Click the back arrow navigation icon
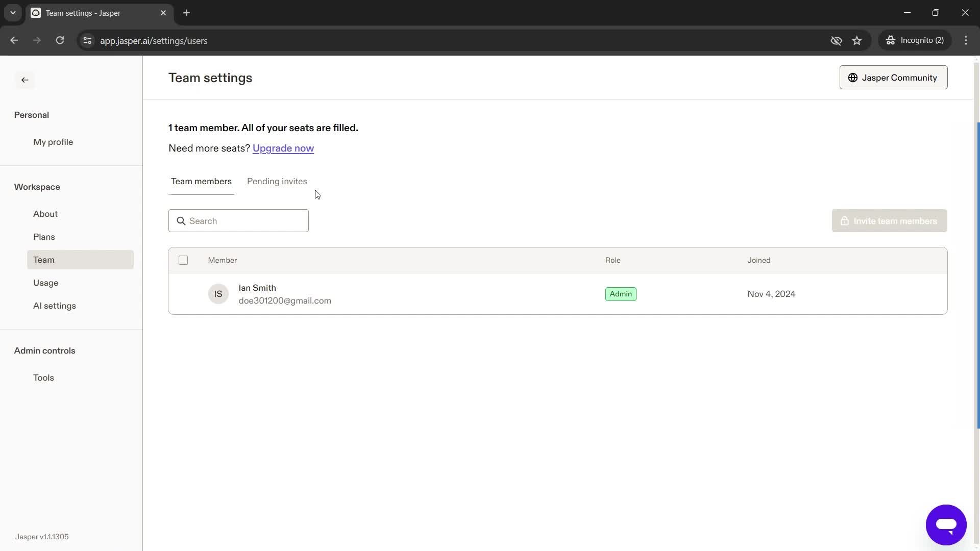 point(25,80)
